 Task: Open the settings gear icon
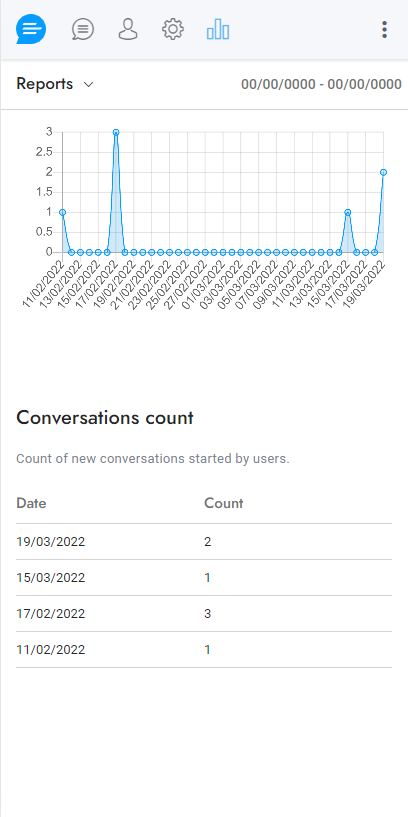pos(173,29)
